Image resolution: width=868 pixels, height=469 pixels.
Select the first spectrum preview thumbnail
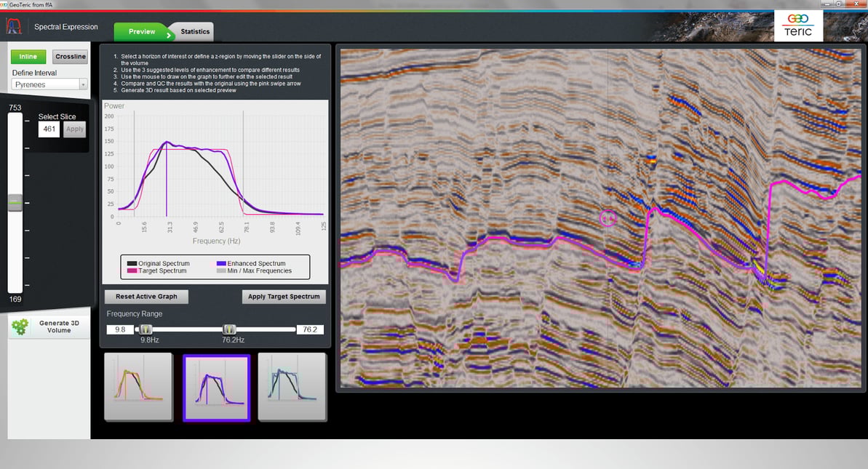tap(138, 387)
